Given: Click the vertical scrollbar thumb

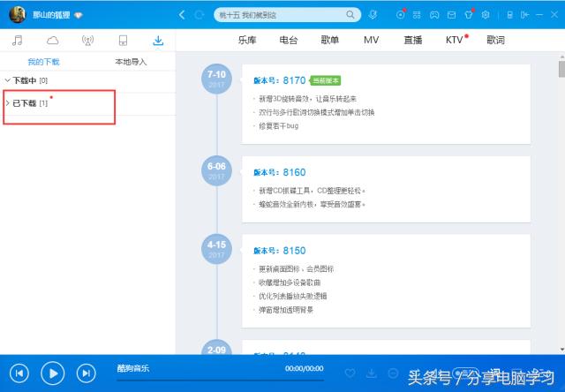Looking at the screenshot, I should click(561, 69).
